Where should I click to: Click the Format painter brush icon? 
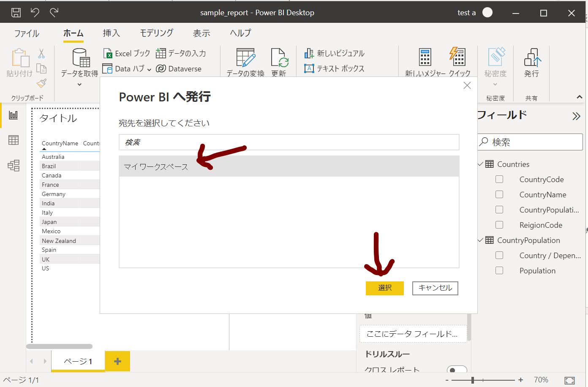[x=41, y=83]
